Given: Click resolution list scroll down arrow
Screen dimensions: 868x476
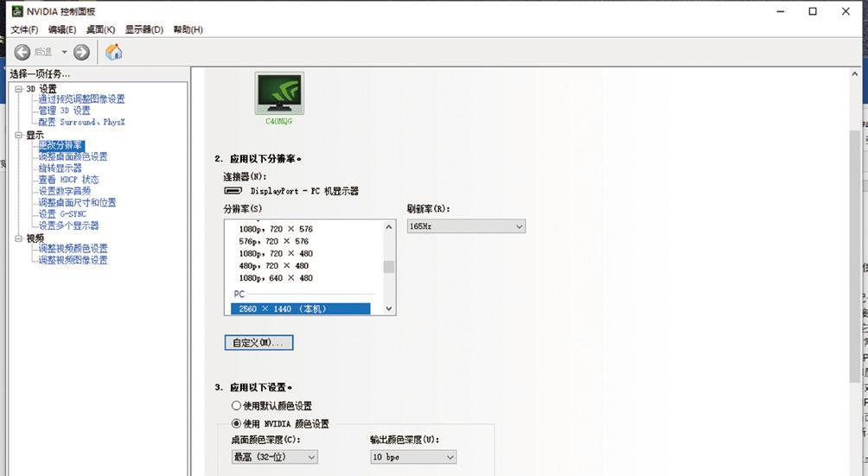Looking at the screenshot, I should tap(389, 309).
